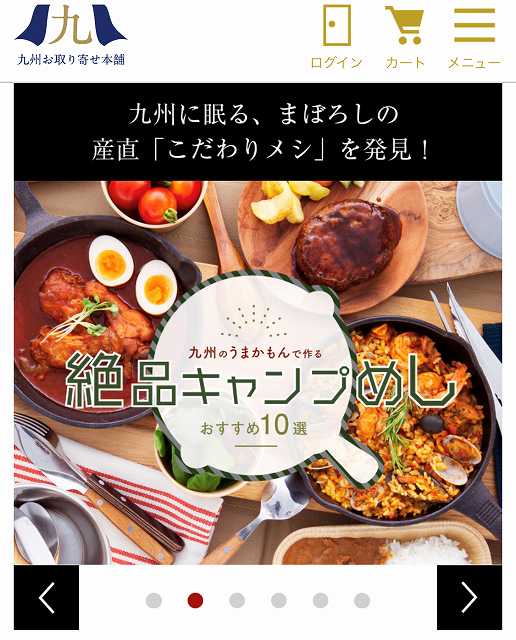The image size is (516, 640).
Task: Open the hamburger メニュー icon
Action: (474, 25)
